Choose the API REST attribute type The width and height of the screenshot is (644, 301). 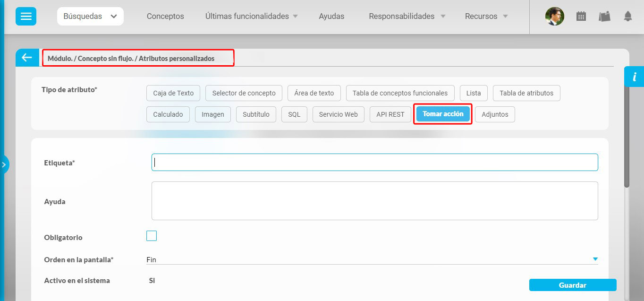pos(390,114)
